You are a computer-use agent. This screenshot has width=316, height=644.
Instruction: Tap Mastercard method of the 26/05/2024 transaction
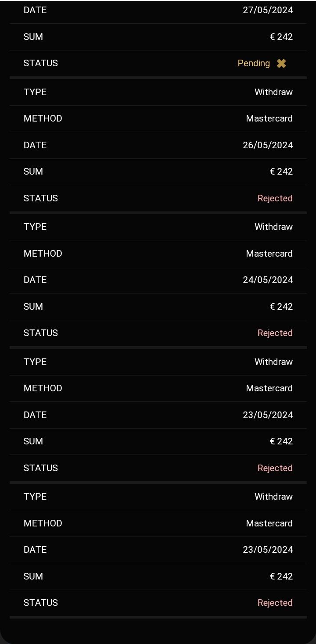269,118
